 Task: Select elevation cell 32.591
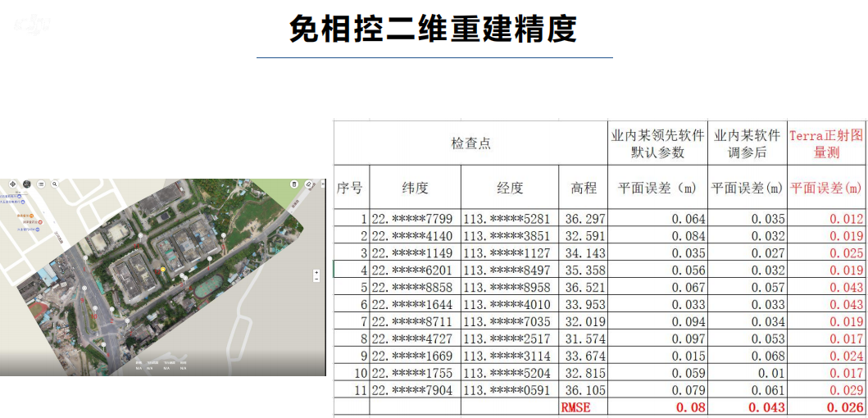584,235
